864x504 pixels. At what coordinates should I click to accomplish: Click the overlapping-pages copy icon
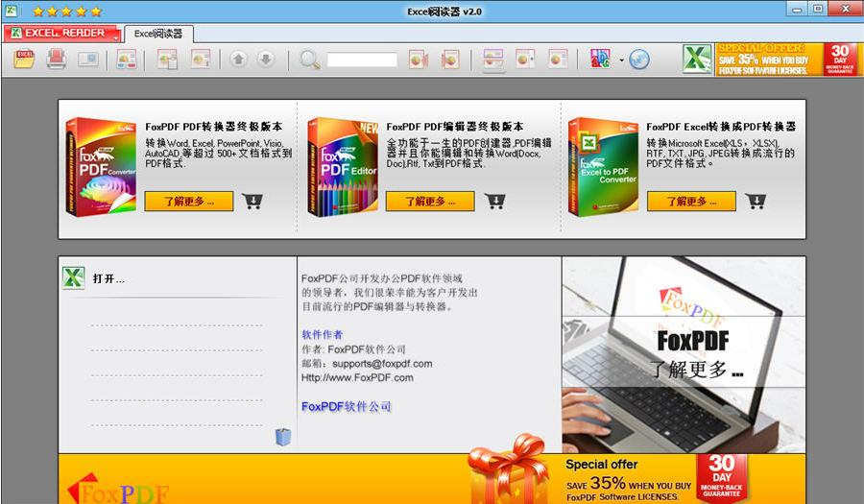point(167,60)
